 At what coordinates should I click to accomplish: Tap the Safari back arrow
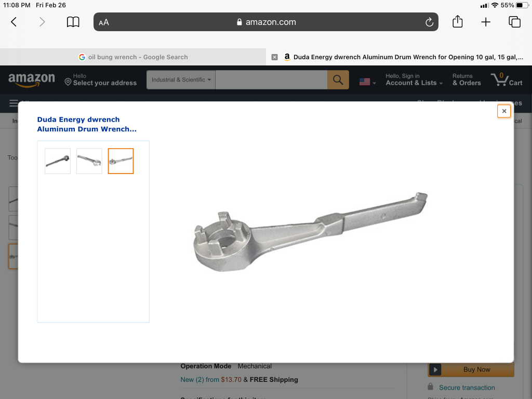(x=14, y=22)
